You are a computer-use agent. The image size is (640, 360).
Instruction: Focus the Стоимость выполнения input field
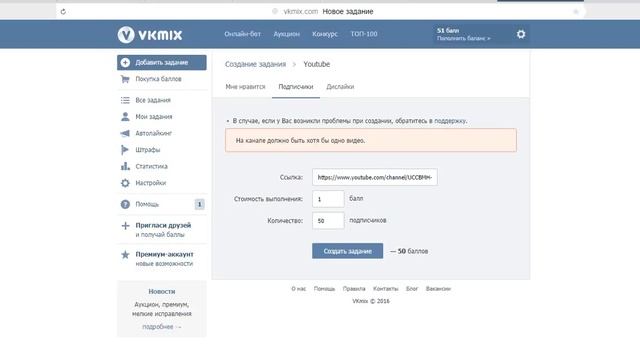point(328,199)
